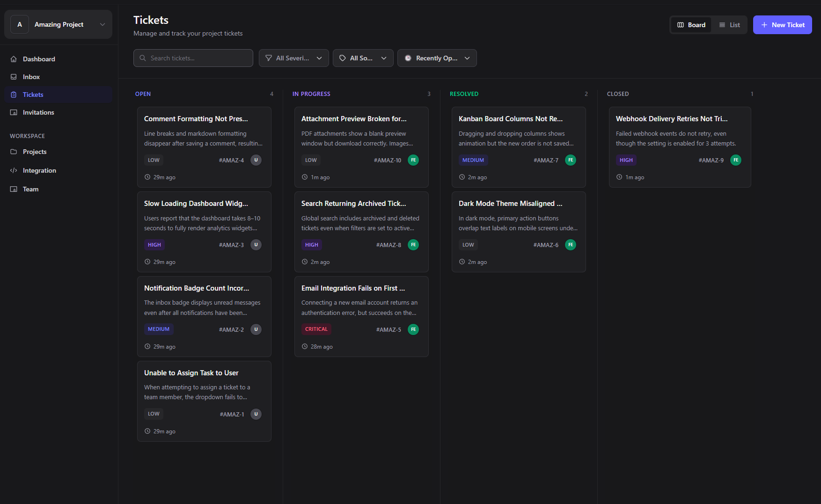Click the magnifier icon in the search bar

[143, 58]
